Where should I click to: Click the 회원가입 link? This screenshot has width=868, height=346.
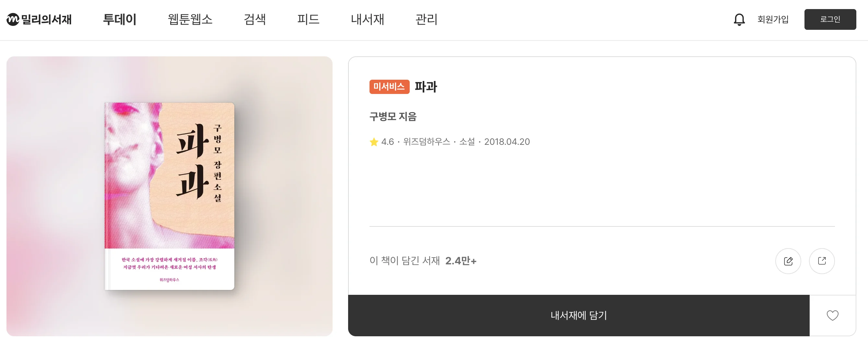pyautogui.click(x=773, y=19)
